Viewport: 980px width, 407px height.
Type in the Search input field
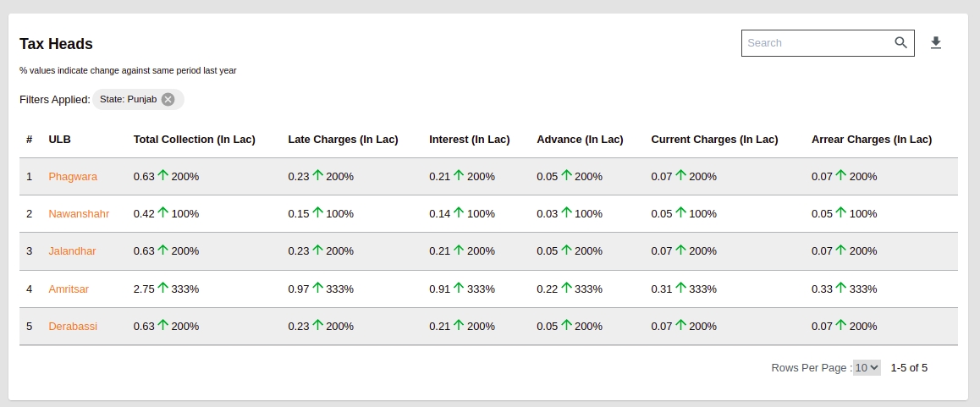tap(815, 43)
